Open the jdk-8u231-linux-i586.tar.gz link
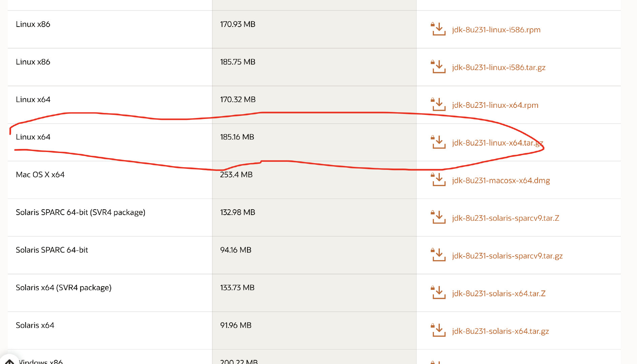This screenshot has height=364, width=637. coord(499,67)
